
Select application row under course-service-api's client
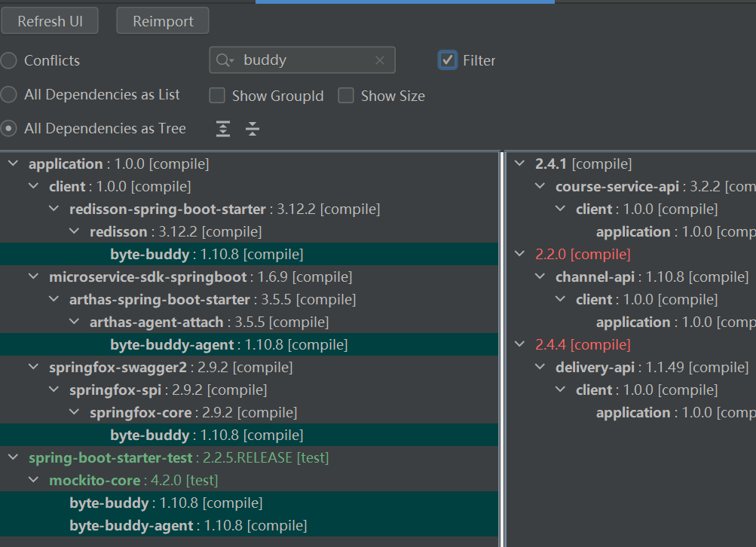coord(676,232)
